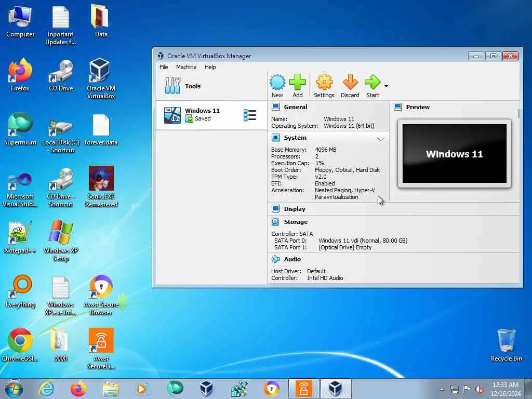Image resolution: width=532 pixels, height=399 pixels.
Task: Select the Inportant Updates text file icon
Action: (x=61, y=26)
